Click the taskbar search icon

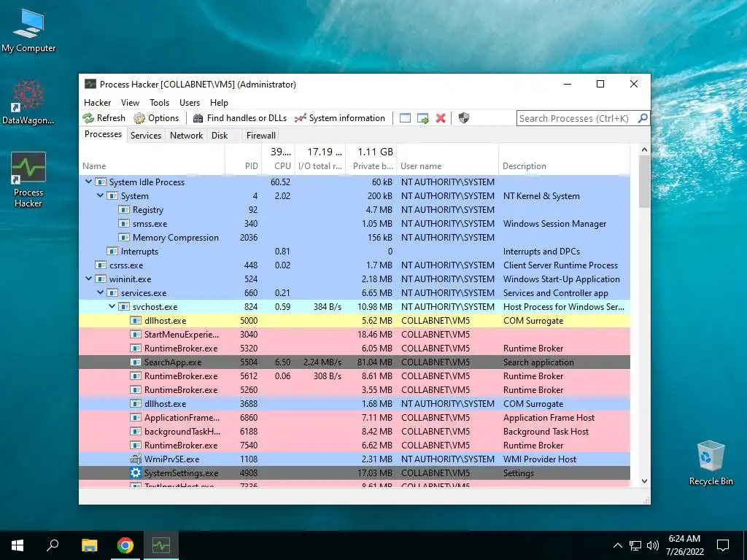pos(53,545)
